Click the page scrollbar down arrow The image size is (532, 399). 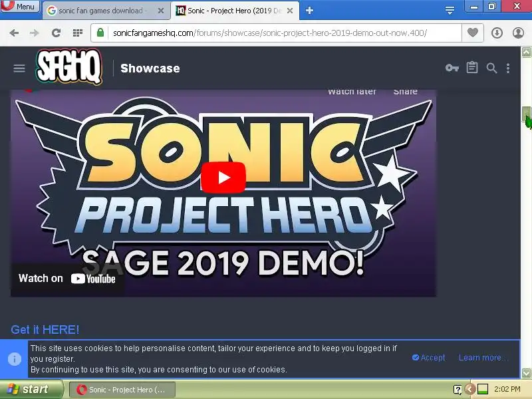pyautogui.click(x=526, y=373)
